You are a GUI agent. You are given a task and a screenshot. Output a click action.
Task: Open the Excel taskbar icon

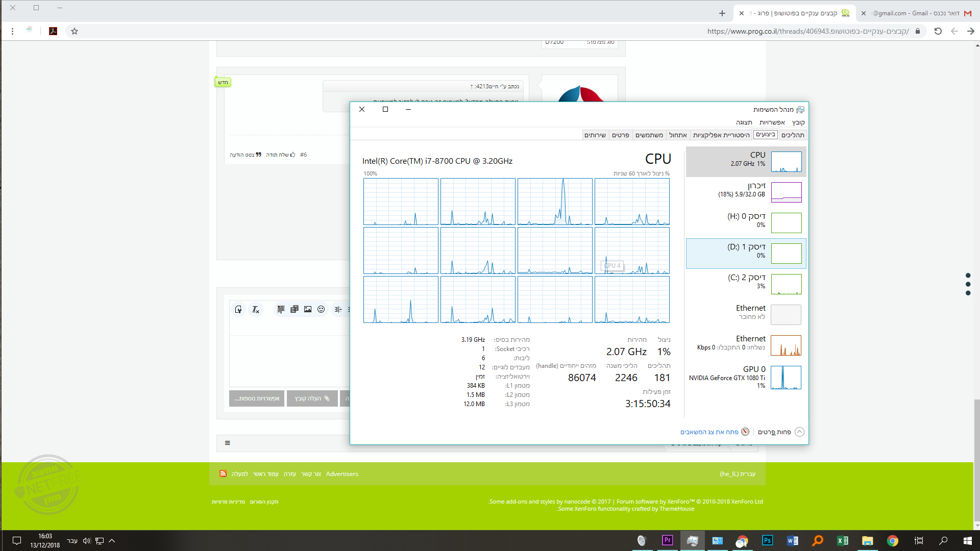(x=842, y=540)
